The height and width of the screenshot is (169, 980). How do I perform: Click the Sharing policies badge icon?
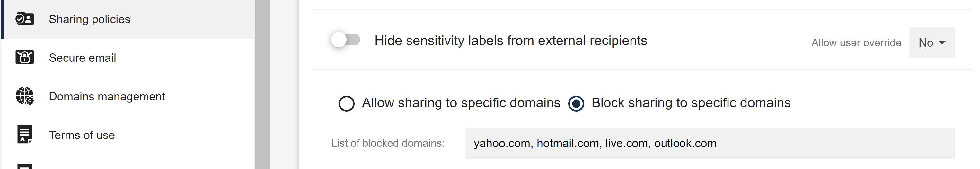click(x=25, y=19)
